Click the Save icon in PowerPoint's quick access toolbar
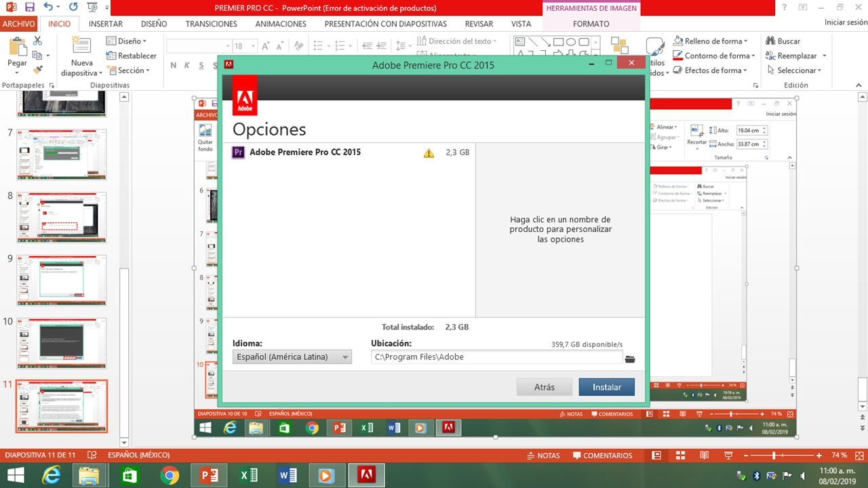Image resolution: width=868 pixels, height=488 pixels. click(x=29, y=7)
